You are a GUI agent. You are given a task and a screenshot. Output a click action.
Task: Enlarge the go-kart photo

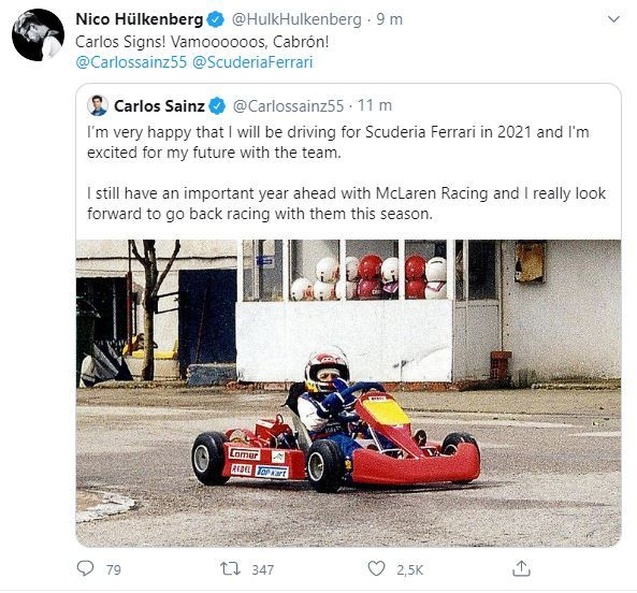pos(348,392)
